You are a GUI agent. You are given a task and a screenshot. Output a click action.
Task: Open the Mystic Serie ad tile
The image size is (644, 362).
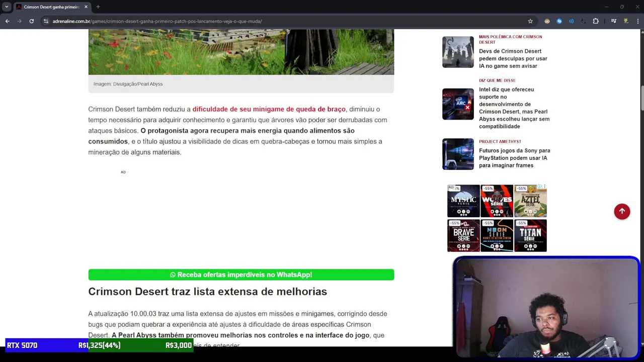[x=463, y=201]
